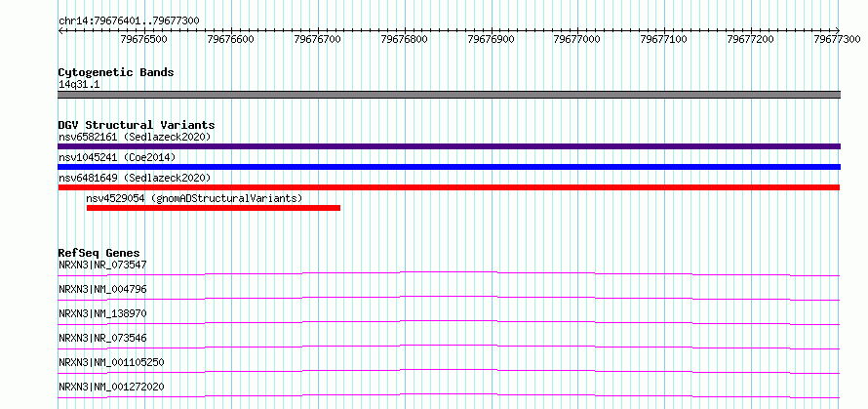Open transcript label NRXN3|NM_138970

point(102,313)
